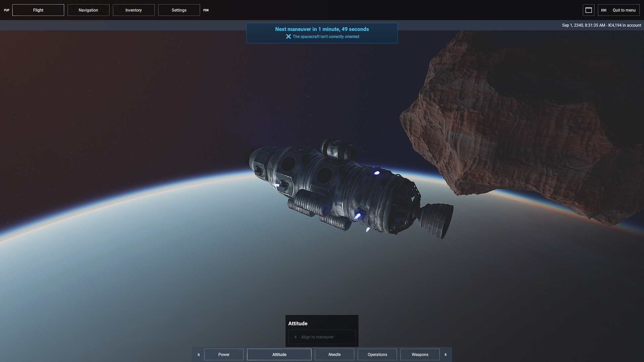Image resolution: width=644 pixels, height=362 pixels.
Task: Click the ESC key hint icon
Action: coord(604,10)
